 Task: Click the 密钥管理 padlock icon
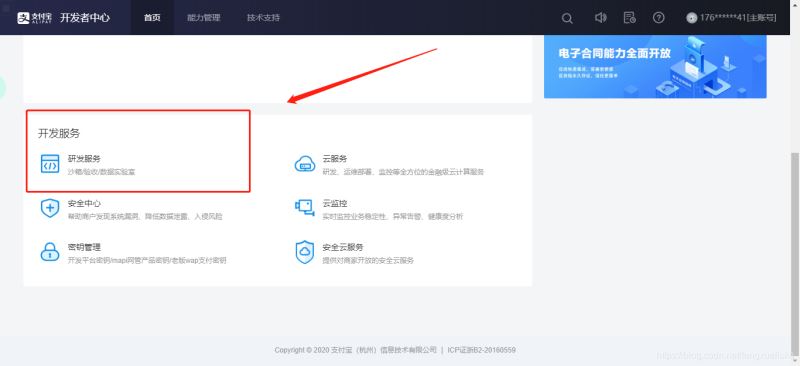pyautogui.click(x=50, y=252)
